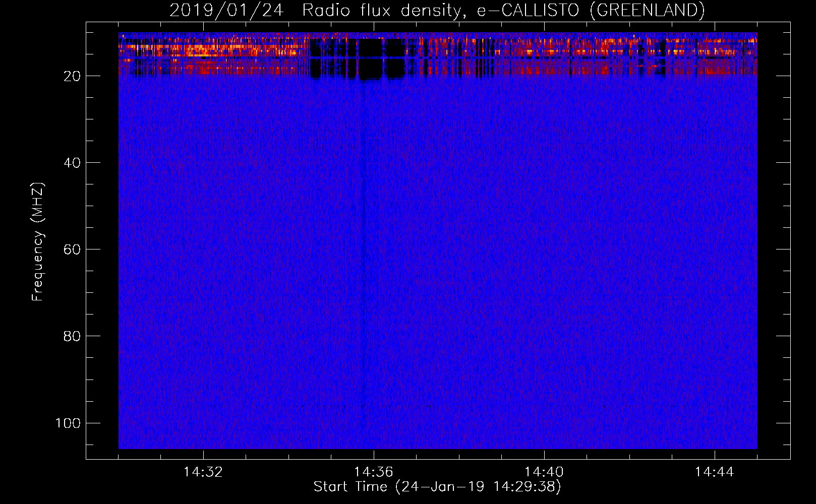Click the 60 frequency tick label
Viewport: 816px width, 504px height.
coord(72,249)
